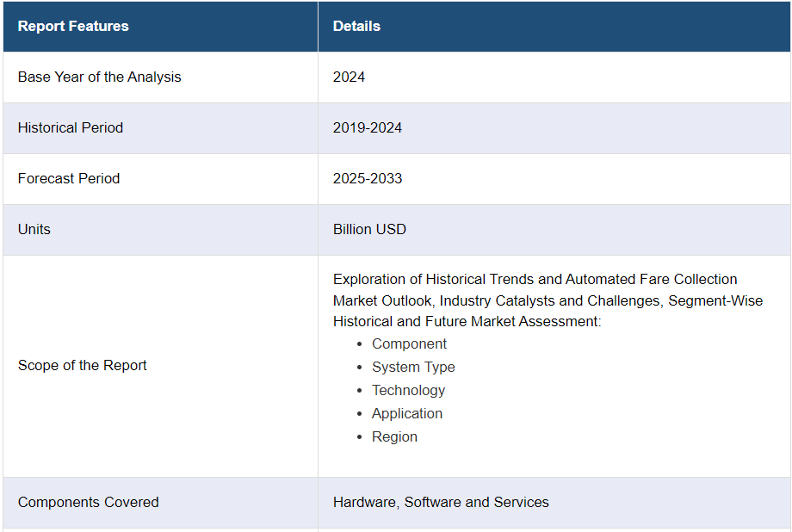Image resolution: width=792 pixels, height=532 pixels.
Task: Click the Component bullet item
Action: 409,344
